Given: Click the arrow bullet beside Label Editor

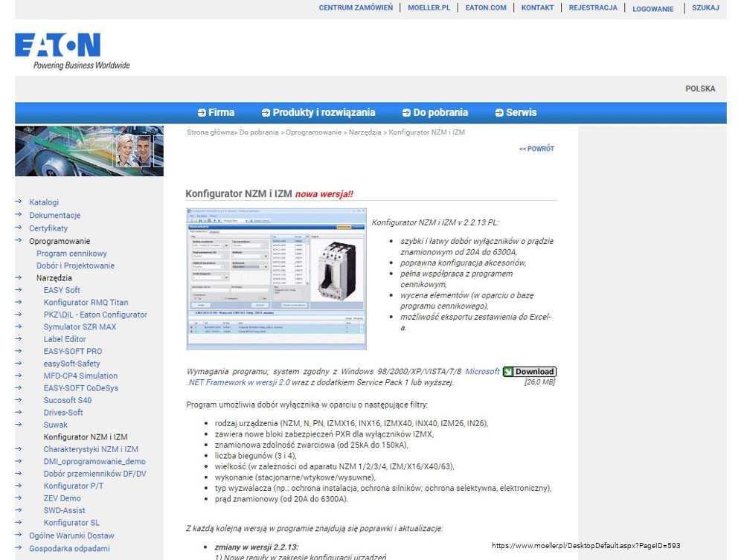Looking at the screenshot, I should click(x=19, y=338).
